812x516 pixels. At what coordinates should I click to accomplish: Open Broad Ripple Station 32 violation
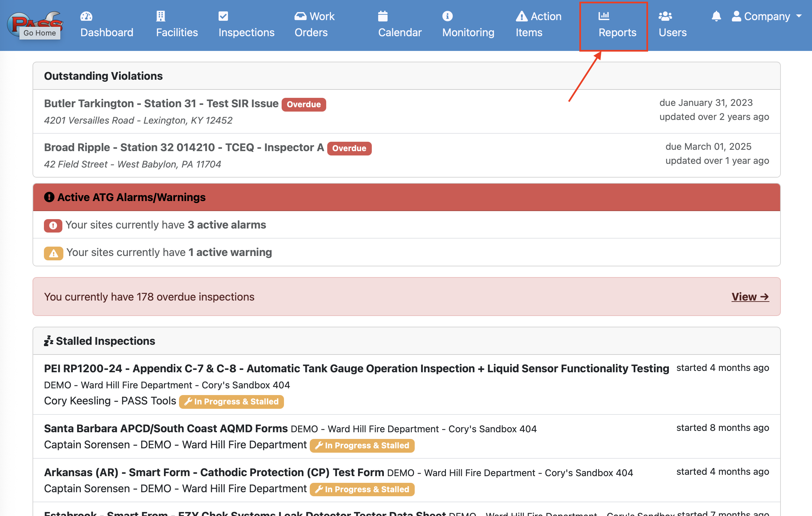coord(184,147)
